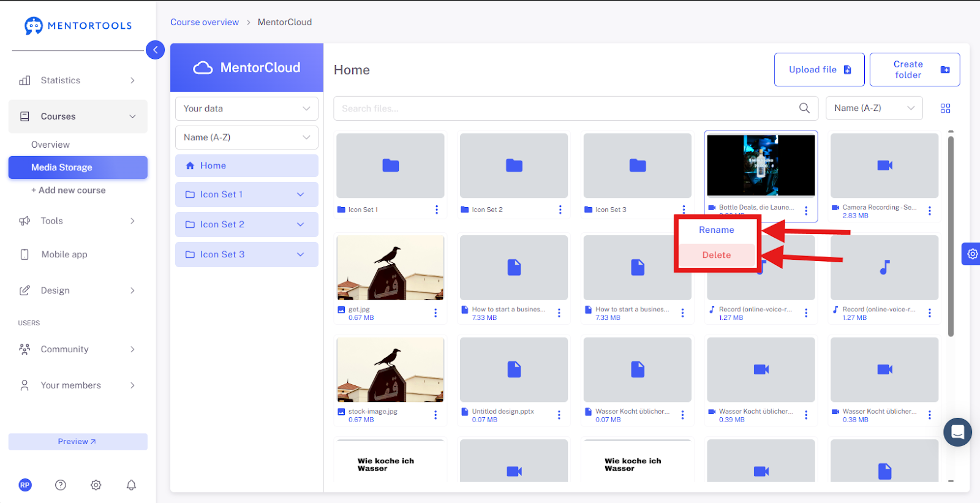Screen dimensions: 980x503
Task: Open the Icon Set 3 folder thumbnail
Action: click(x=638, y=165)
